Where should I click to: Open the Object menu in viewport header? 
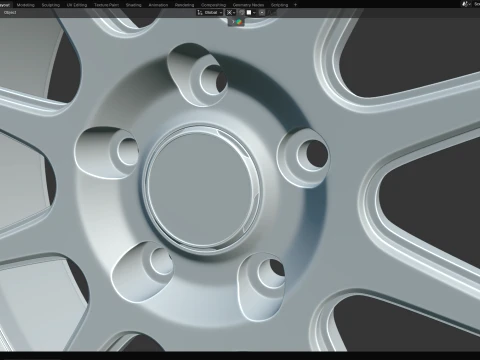click(10, 12)
